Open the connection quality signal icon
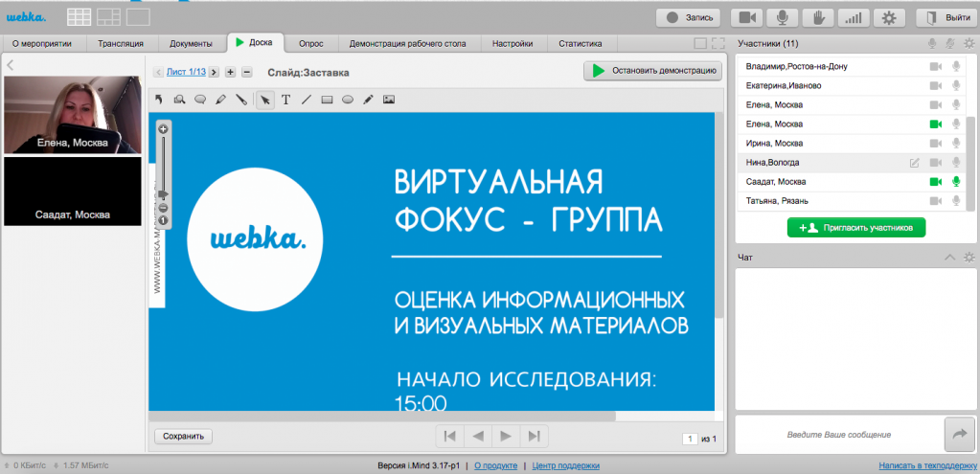Screen dimensions: 980x474 point(853,18)
